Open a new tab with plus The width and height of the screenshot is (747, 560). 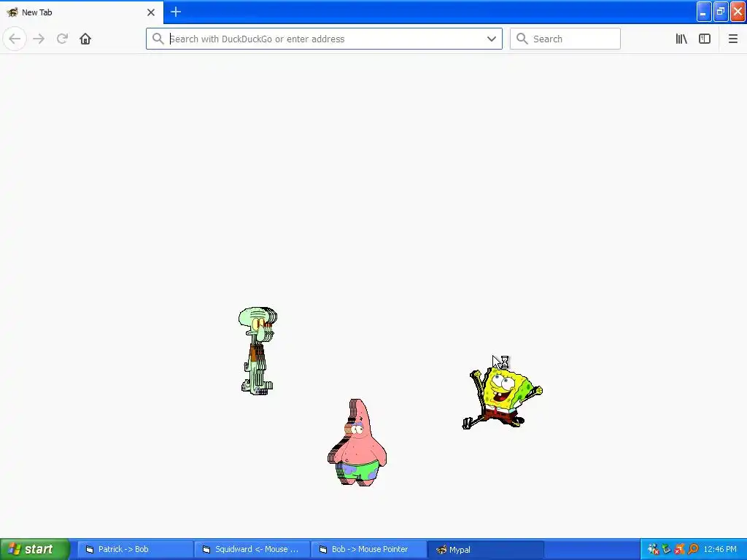(176, 12)
